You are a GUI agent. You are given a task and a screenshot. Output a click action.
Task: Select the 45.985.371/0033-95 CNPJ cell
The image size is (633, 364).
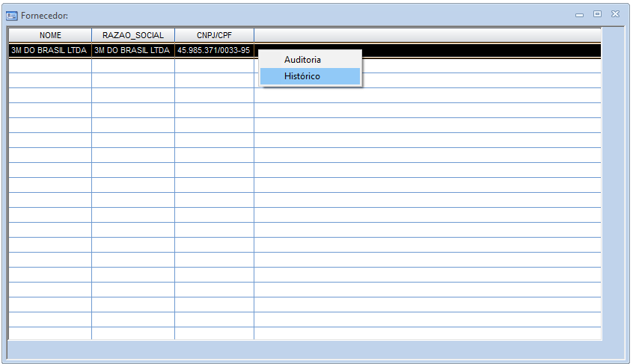point(214,51)
